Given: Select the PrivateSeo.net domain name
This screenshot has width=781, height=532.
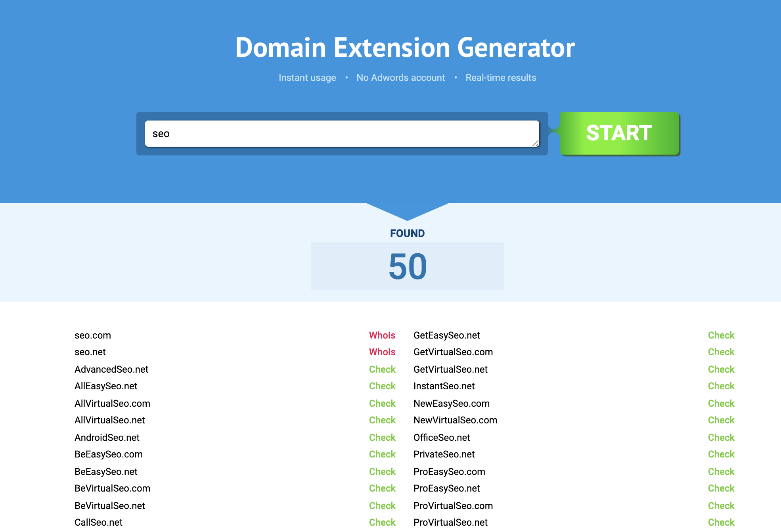Looking at the screenshot, I should [444, 454].
